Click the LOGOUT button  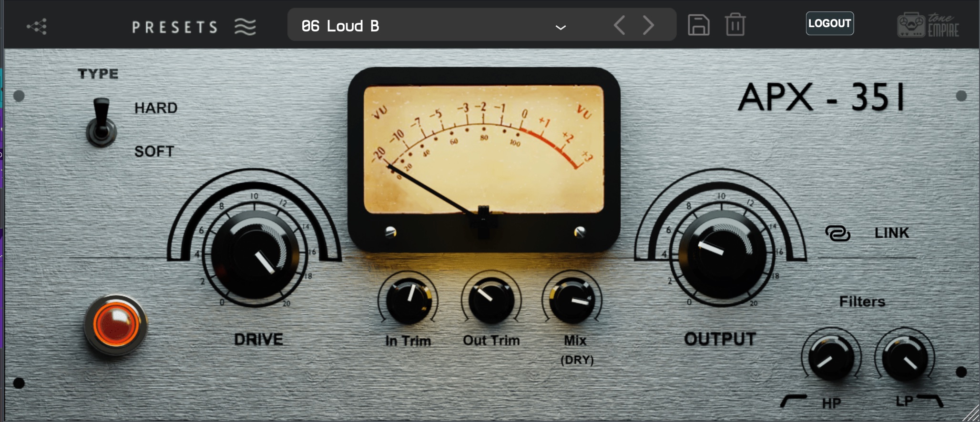pos(829,23)
